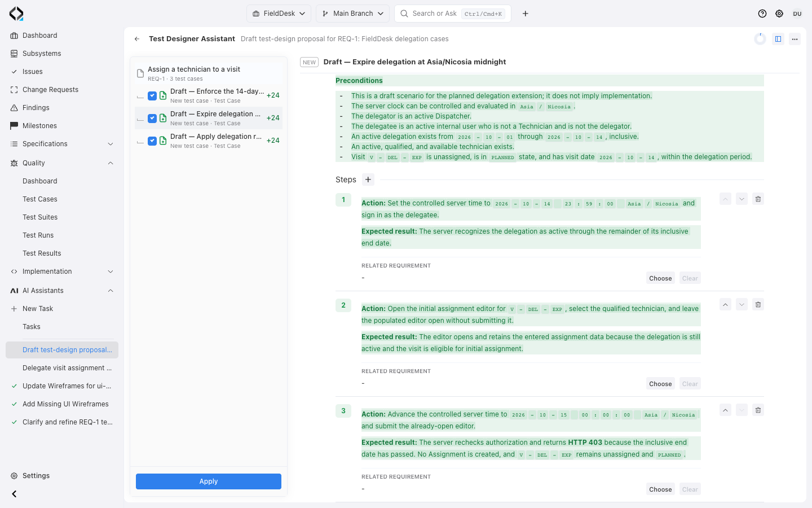The width and height of the screenshot is (812, 508).
Task: Go back with the left arrow icon
Action: pos(137,39)
